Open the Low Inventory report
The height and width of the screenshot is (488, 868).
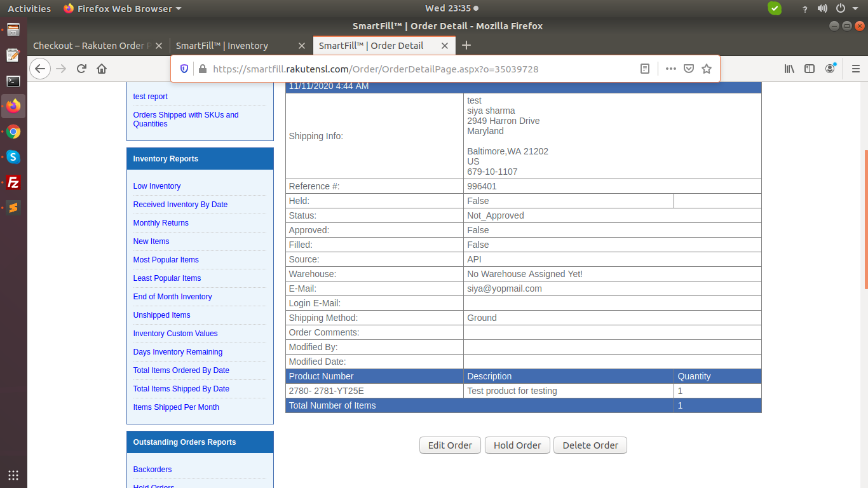coord(157,186)
